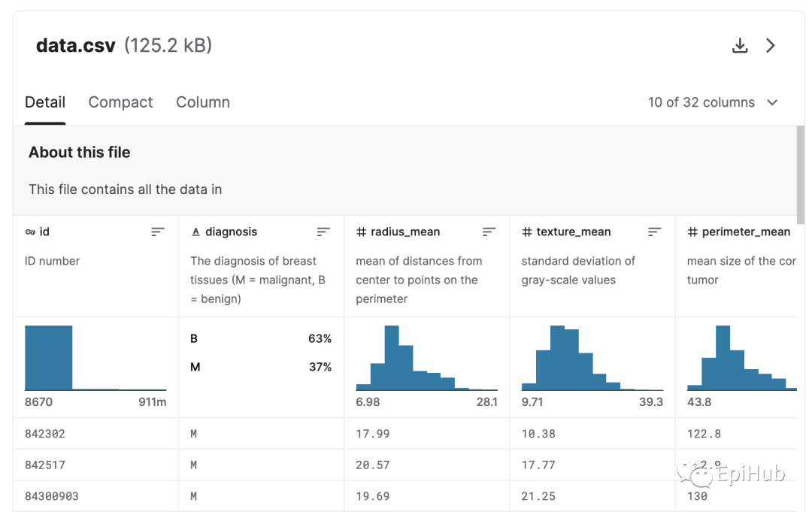The image size is (812, 512).
Task: Sort by the diagnosis column
Action: pyautogui.click(x=323, y=232)
